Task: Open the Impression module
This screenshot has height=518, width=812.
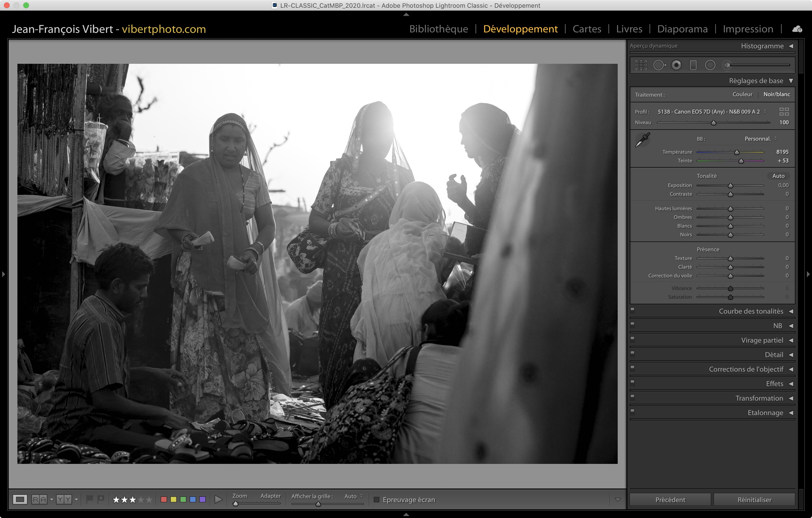Action: tap(747, 29)
